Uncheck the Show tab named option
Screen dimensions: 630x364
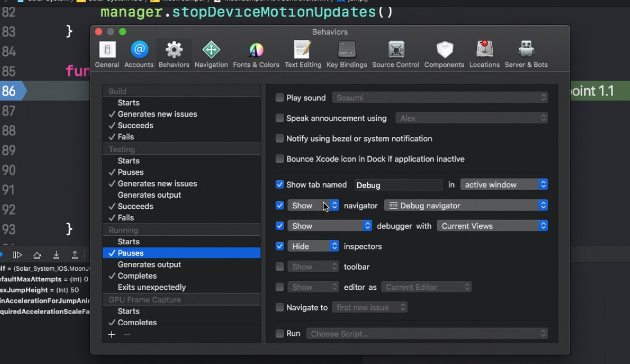pos(280,185)
